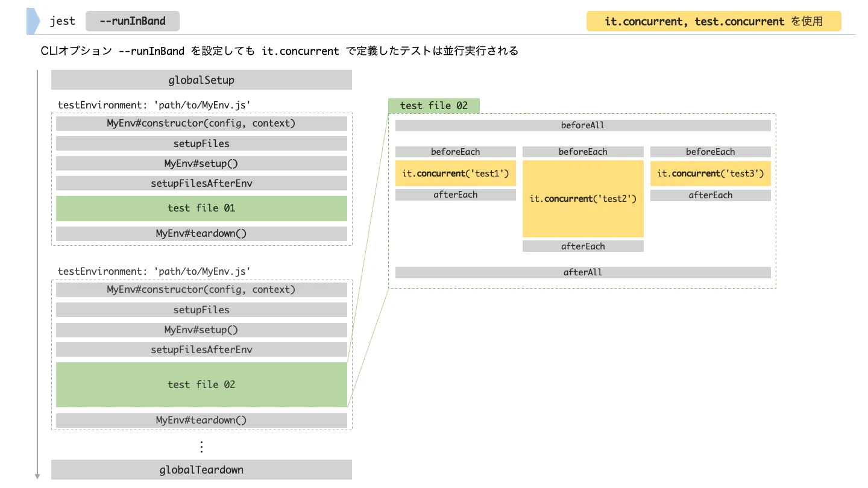Click setupFilesAfterEnv bar directly above test file 02 block
The width and height of the screenshot is (868, 488).
coord(201,349)
